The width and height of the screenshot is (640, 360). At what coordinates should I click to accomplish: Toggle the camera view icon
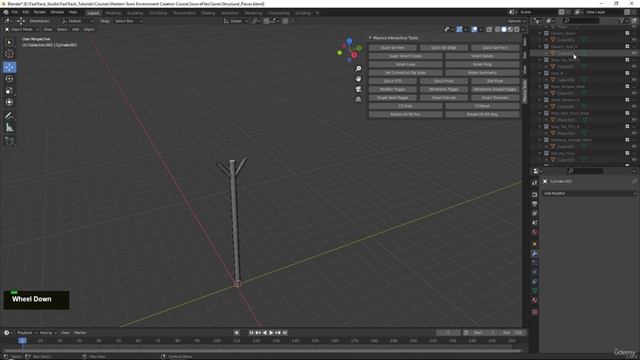(x=358, y=89)
